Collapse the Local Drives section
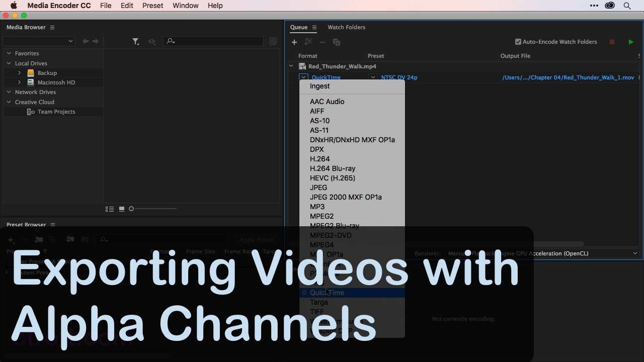This screenshot has height=362, width=644. pyautogui.click(x=9, y=63)
